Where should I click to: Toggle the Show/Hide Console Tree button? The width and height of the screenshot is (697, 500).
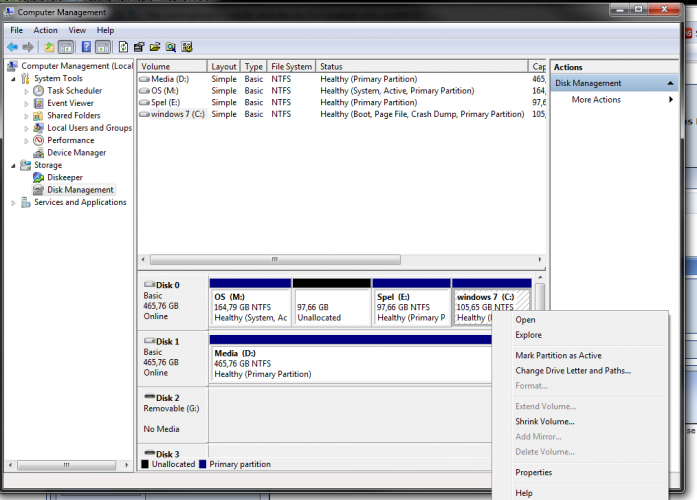coord(67,47)
